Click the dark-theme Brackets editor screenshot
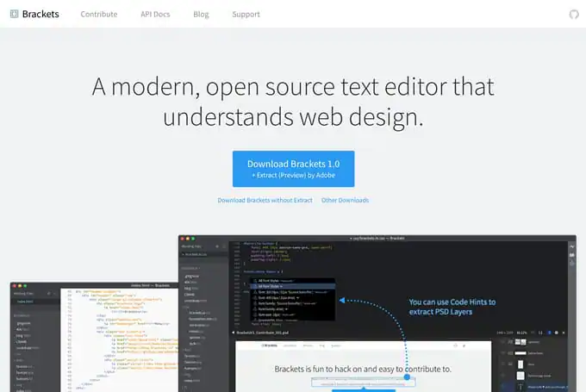Screen dimensions: 586x392 click(x=377, y=314)
